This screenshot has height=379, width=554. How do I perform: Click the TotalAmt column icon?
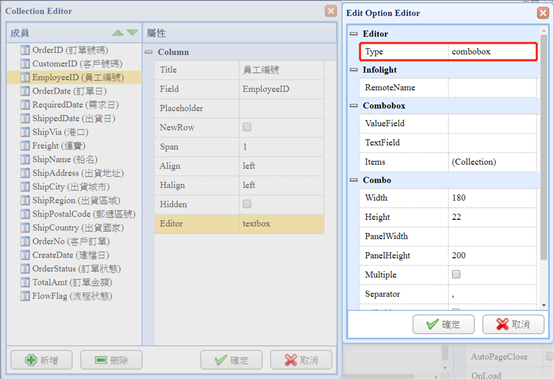click(25, 282)
